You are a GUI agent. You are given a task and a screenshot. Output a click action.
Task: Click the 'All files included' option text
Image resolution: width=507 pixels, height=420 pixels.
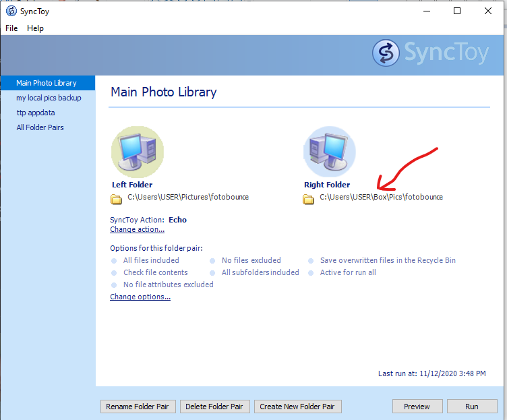[151, 260]
